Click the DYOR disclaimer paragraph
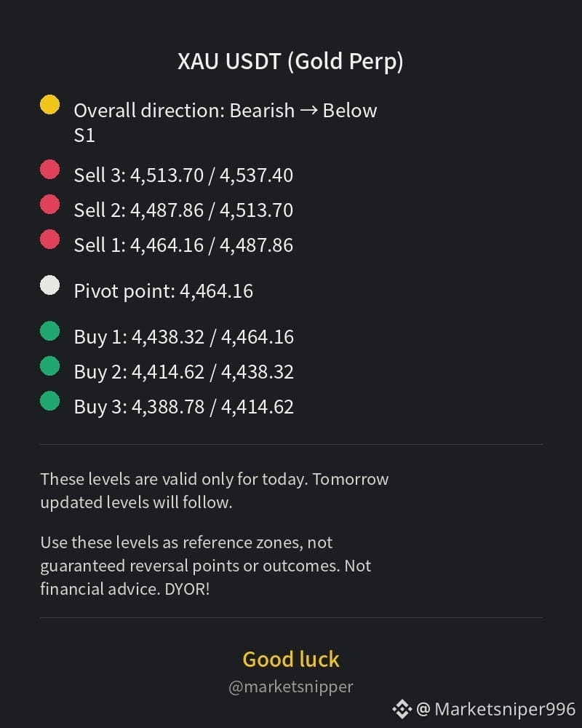 [206, 566]
